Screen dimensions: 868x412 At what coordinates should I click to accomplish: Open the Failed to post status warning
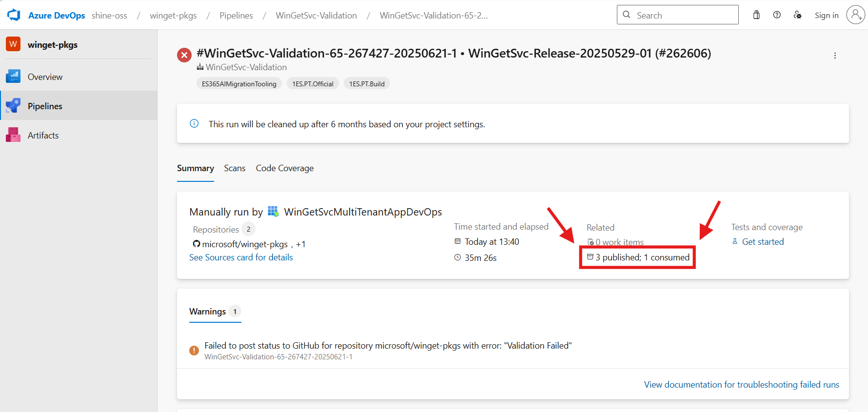coord(388,346)
